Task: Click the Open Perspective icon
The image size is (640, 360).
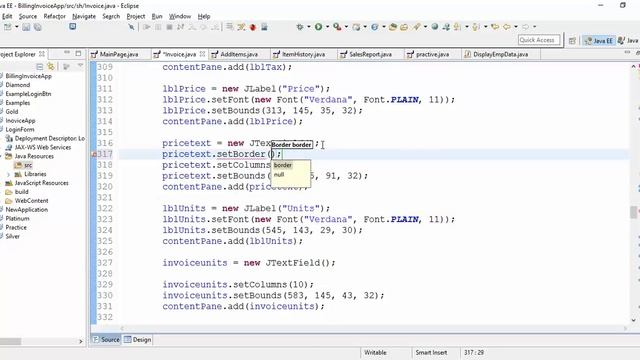Action: pos(572,40)
